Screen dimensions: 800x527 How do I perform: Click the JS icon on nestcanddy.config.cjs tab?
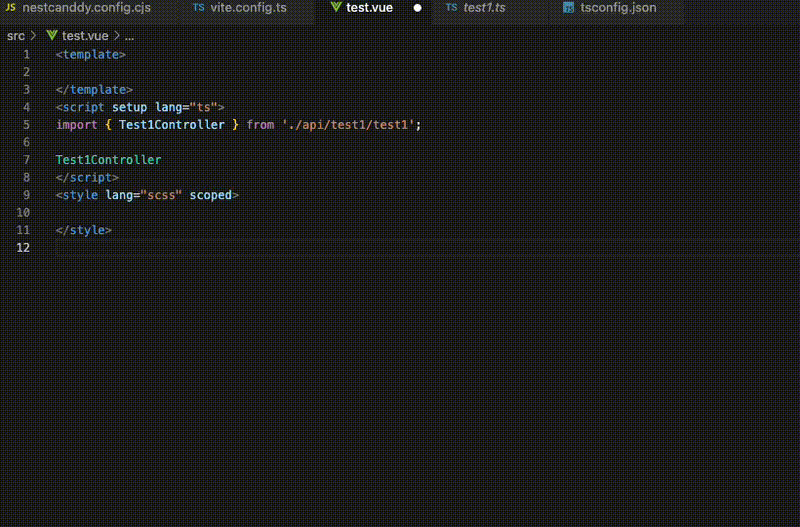(10, 8)
